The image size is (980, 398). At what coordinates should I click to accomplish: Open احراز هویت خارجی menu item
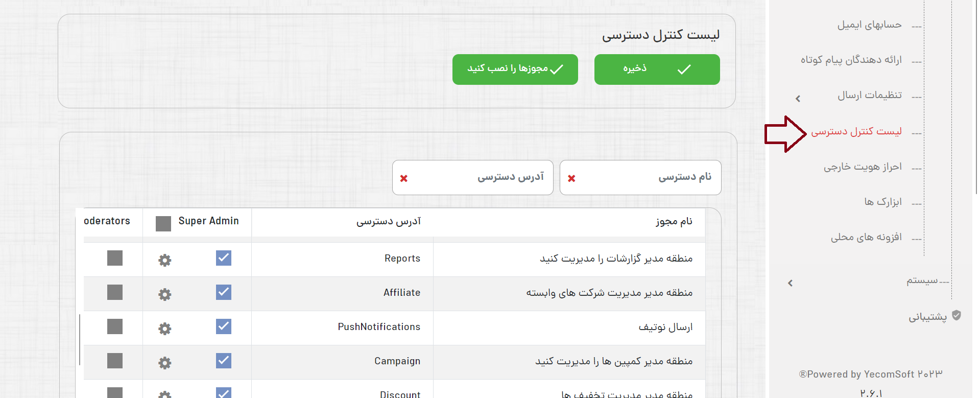(x=863, y=167)
